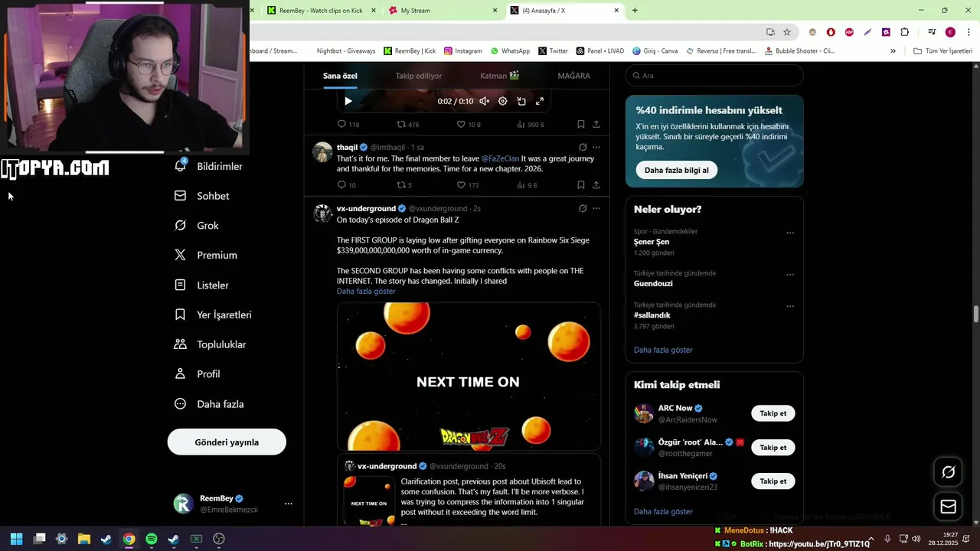Click the Ara search field
Viewport: 980px width, 551px height.
[x=714, y=76]
